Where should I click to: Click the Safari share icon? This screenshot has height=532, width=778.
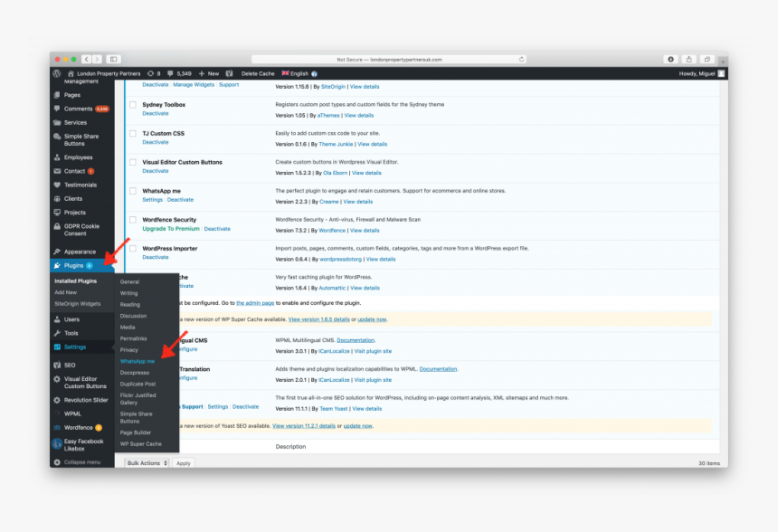coord(688,59)
